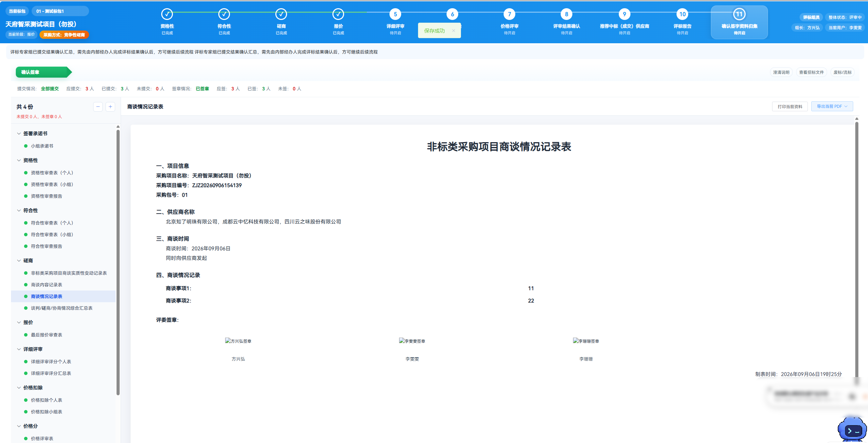The image size is (868, 443).
Task: Open 最后报价审查表 in the tree
Action: click(46, 335)
